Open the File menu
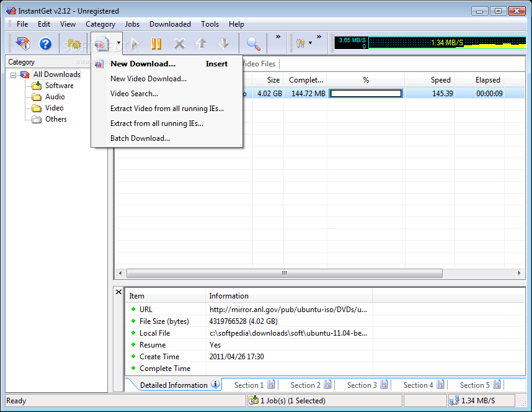 click(22, 24)
